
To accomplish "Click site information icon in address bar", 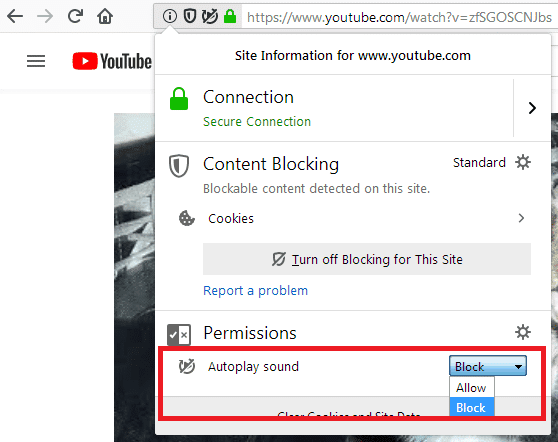I will 170,16.
